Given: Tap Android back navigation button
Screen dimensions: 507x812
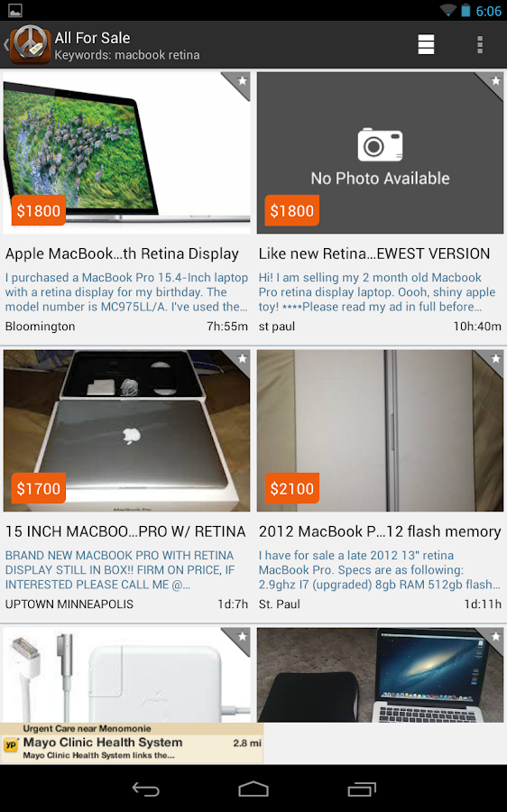Looking at the screenshot, I should pos(145,789).
